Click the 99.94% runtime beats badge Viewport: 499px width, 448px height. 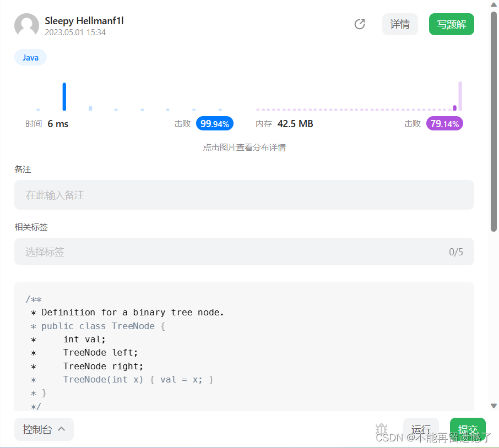point(214,124)
